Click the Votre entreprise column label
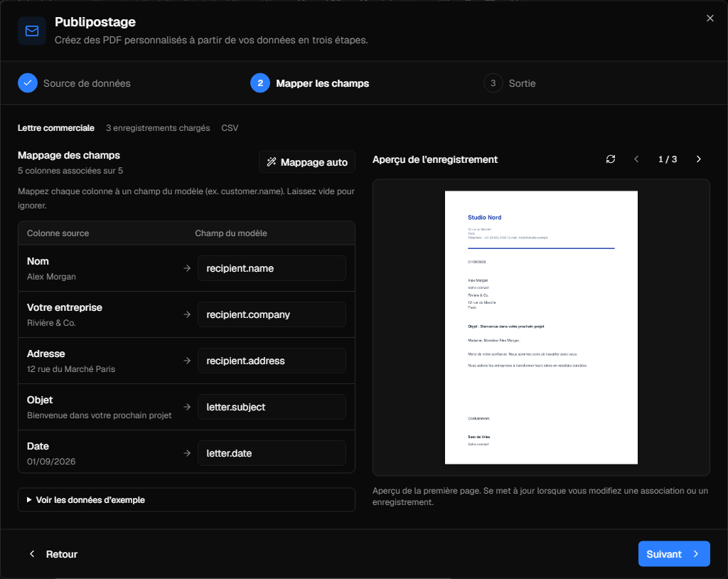The height and width of the screenshot is (579, 728). [x=65, y=307]
